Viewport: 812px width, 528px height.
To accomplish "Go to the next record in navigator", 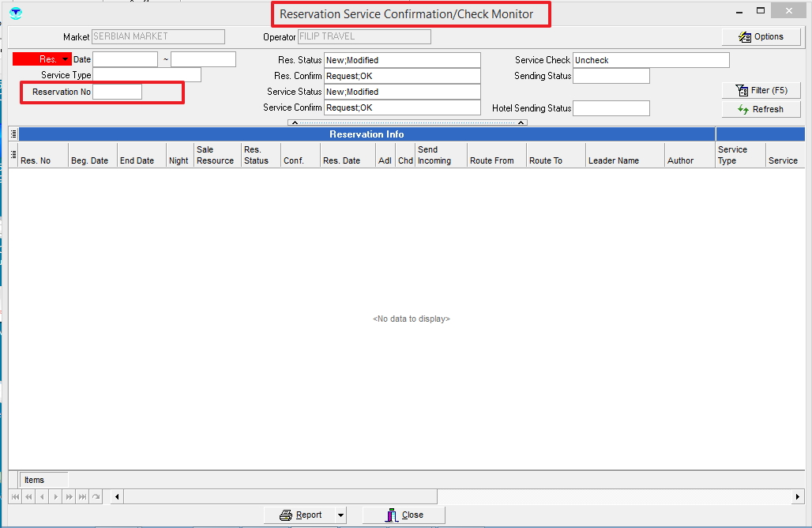I will click(55, 496).
